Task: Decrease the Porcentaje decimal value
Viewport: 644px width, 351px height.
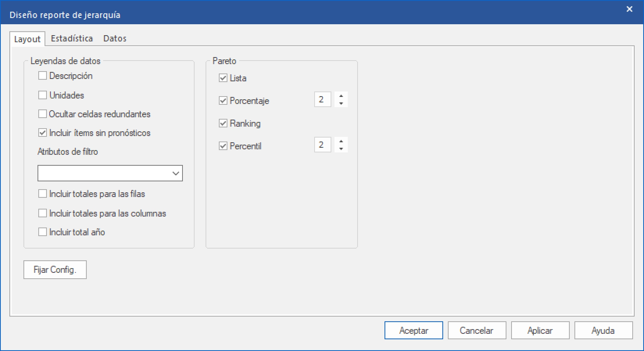Action: click(x=341, y=104)
